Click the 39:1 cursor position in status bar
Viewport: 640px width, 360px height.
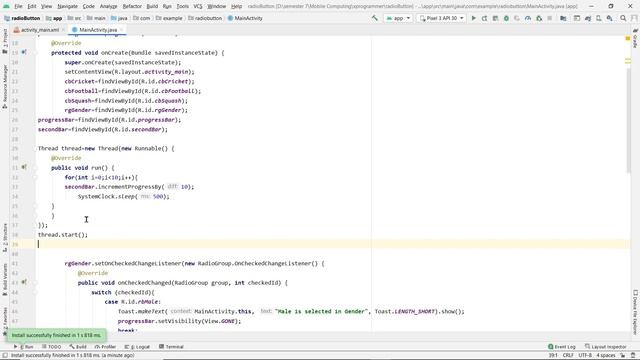click(553, 356)
